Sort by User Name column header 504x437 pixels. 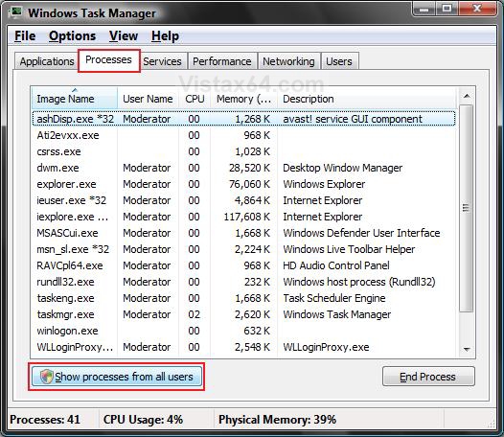pos(148,99)
